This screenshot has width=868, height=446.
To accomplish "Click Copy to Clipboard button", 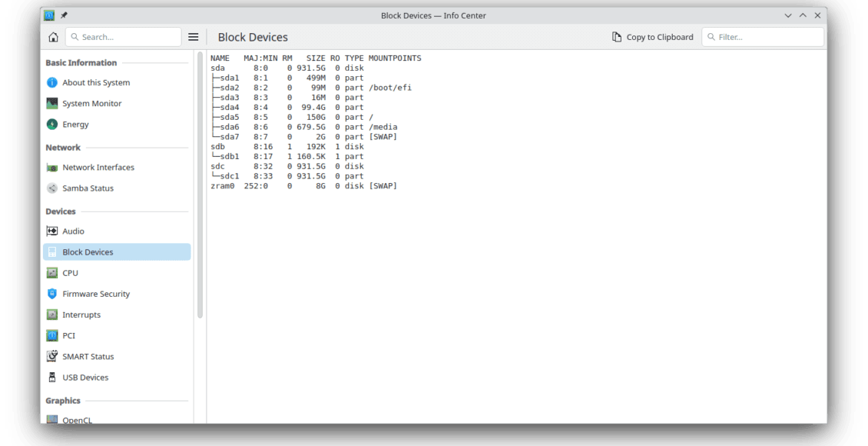I will click(652, 37).
